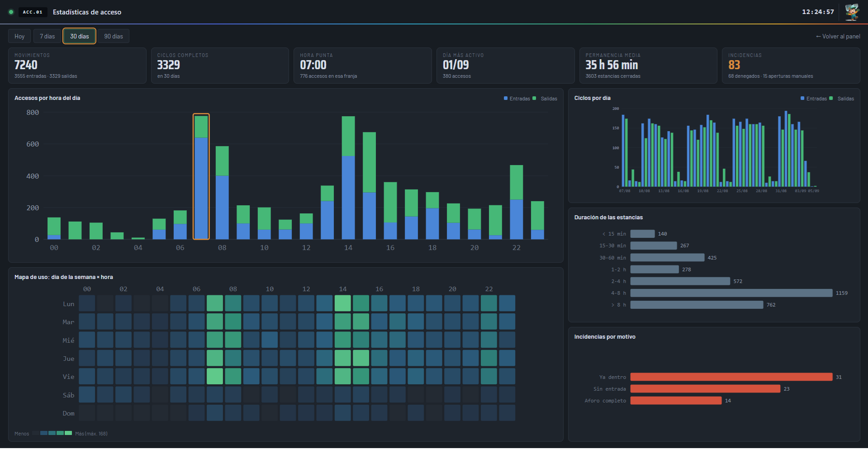Select the 30 días tab
This screenshot has height=449, width=868.
tap(79, 36)
